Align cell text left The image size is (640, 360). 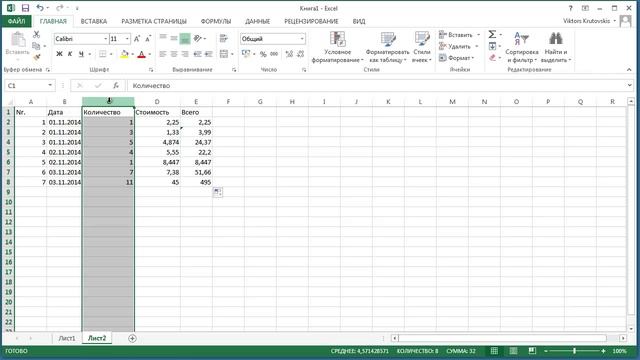click(x=163, y=54)
